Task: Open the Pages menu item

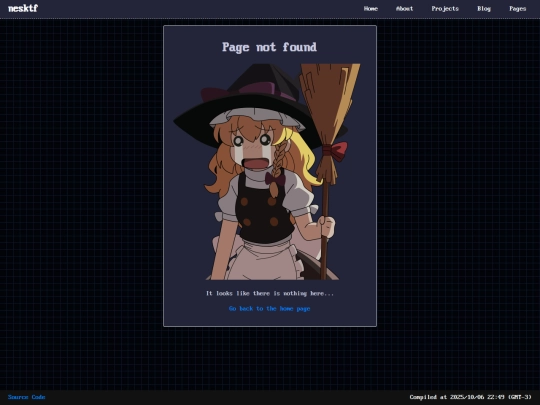Action: click(518, 9)
